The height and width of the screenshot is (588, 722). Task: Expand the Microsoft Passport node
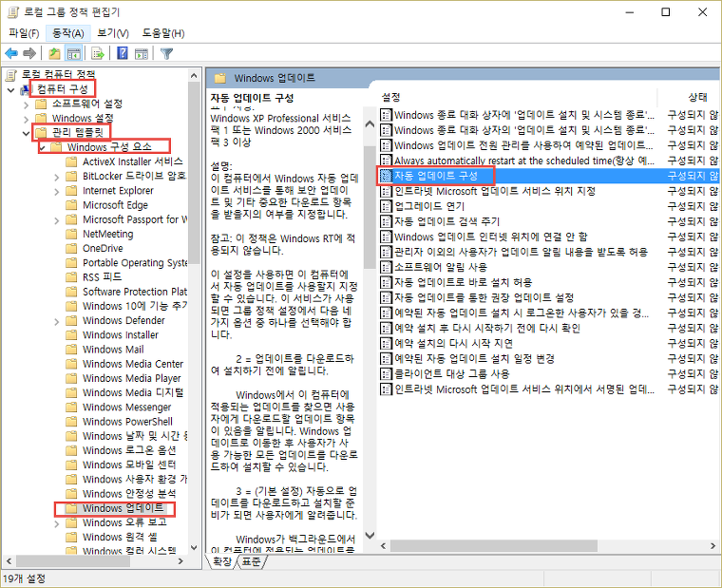tap(56, 220)
